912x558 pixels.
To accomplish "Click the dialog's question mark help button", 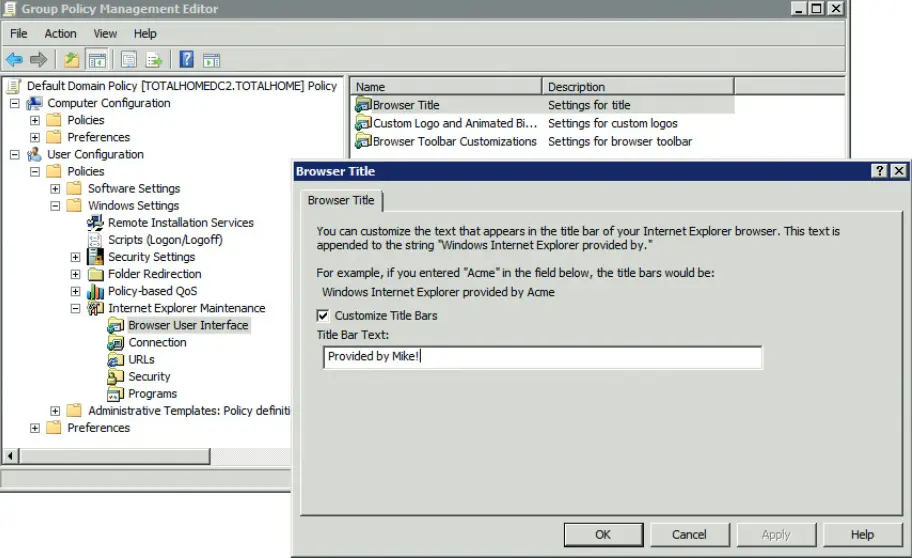I will point(880,171).
